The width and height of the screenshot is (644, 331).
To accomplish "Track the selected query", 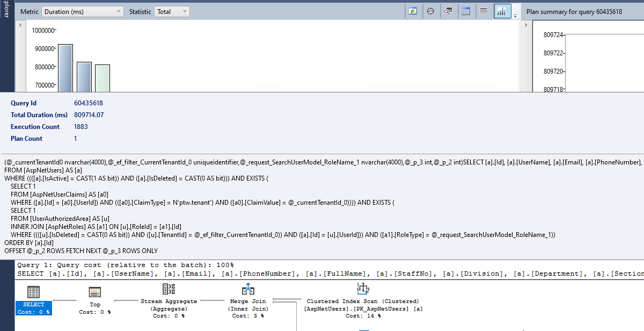I will click(430, 11).
